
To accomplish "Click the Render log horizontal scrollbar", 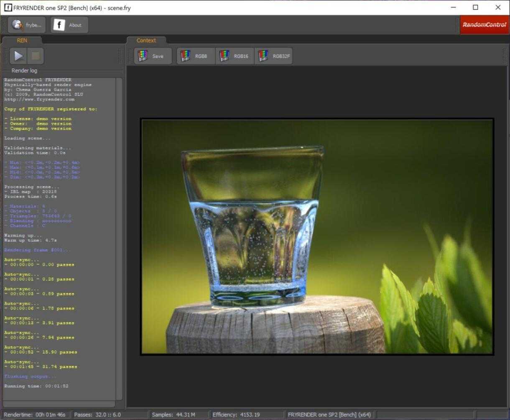I will pyautogui.click(x=59, y=404).
